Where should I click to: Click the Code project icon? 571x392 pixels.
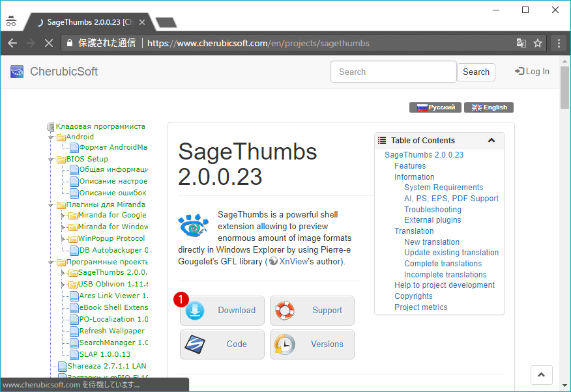coord(195,344)
